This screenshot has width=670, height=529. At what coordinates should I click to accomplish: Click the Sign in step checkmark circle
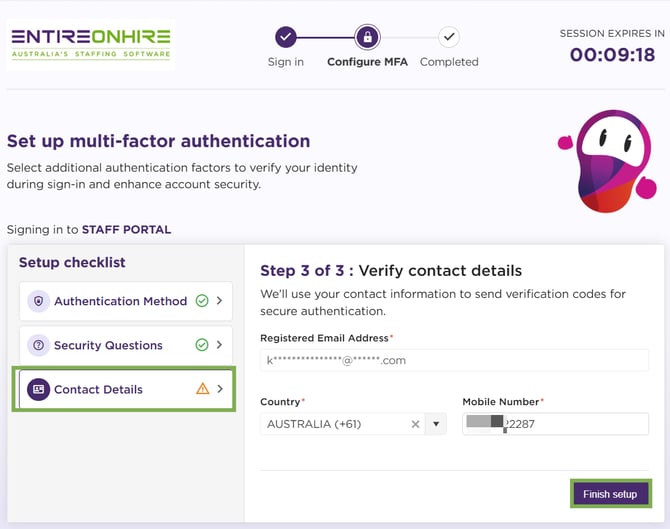click(286, 38)
